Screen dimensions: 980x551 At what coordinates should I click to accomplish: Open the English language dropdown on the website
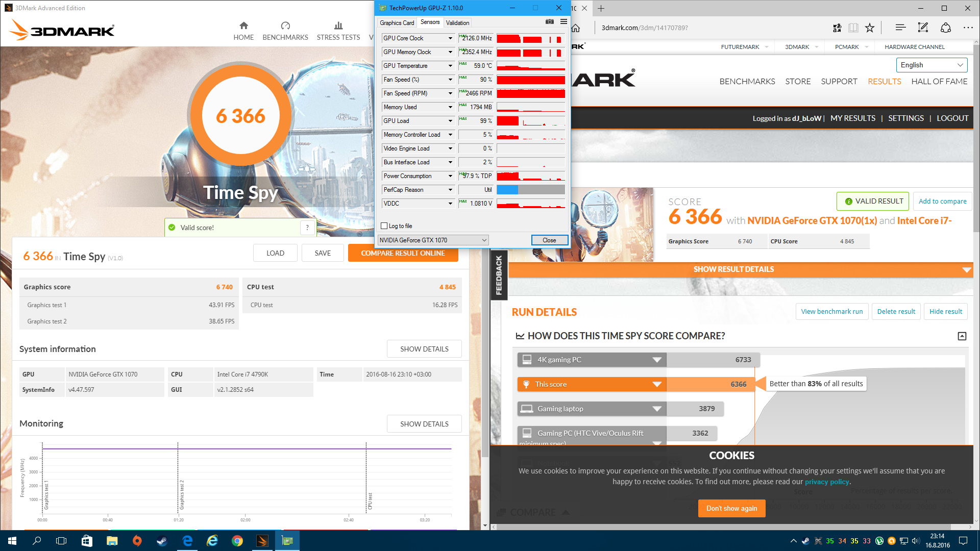932,65
